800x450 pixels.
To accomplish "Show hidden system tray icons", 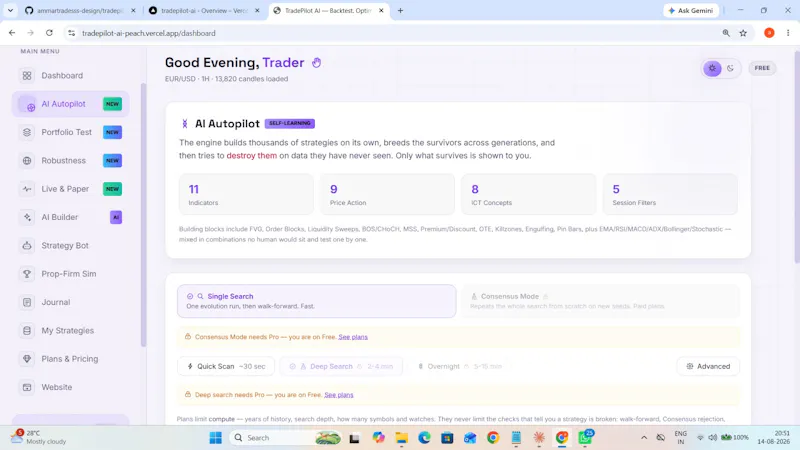I will pos(644,438).
